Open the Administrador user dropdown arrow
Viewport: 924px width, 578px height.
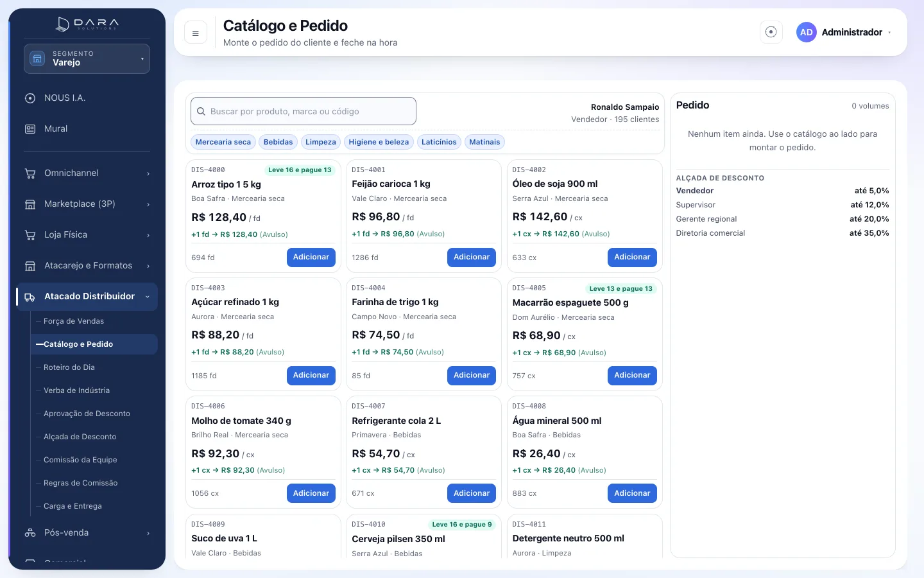tap(889, 32)
